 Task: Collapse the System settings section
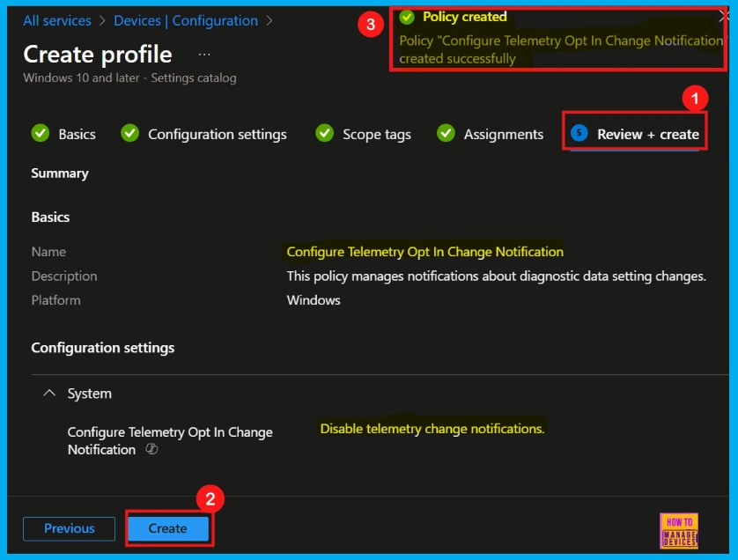point(49,394)
